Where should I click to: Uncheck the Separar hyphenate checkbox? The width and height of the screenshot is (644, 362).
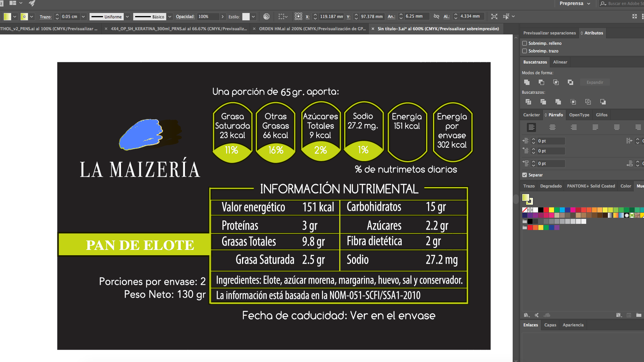tap(525, 175)
